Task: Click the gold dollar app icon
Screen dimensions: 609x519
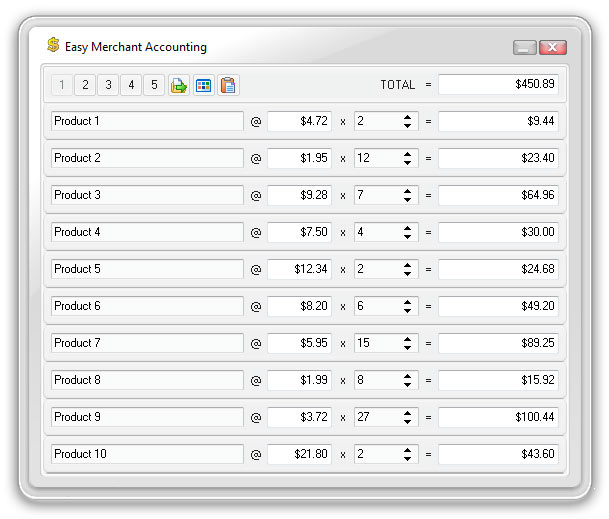Action: [x=53, y=46]
